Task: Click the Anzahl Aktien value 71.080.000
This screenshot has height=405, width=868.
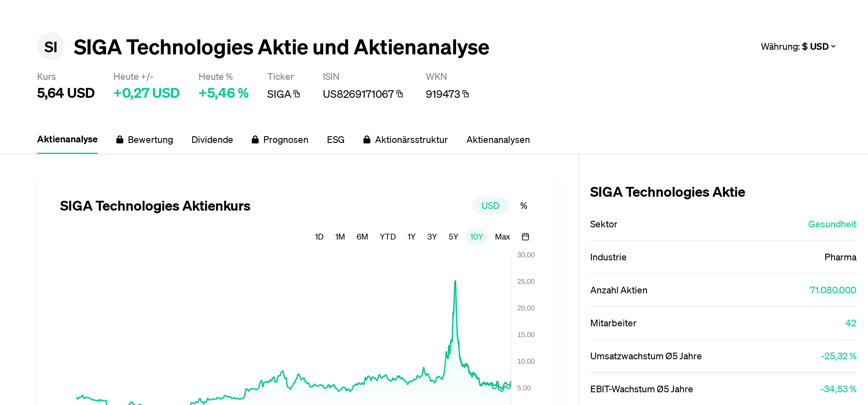Action: [833, 290]
